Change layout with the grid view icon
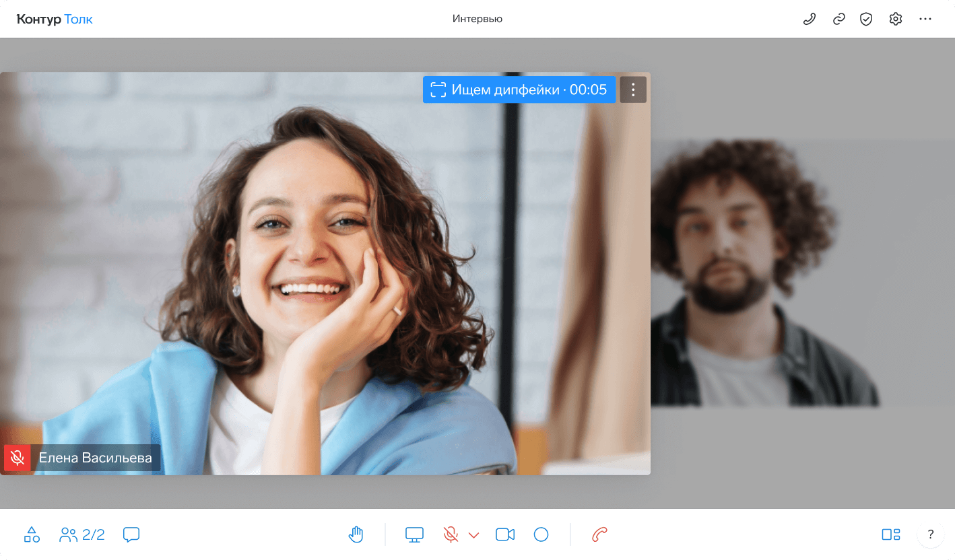Viewport: 955px width, 560px height. click(891, 534)
